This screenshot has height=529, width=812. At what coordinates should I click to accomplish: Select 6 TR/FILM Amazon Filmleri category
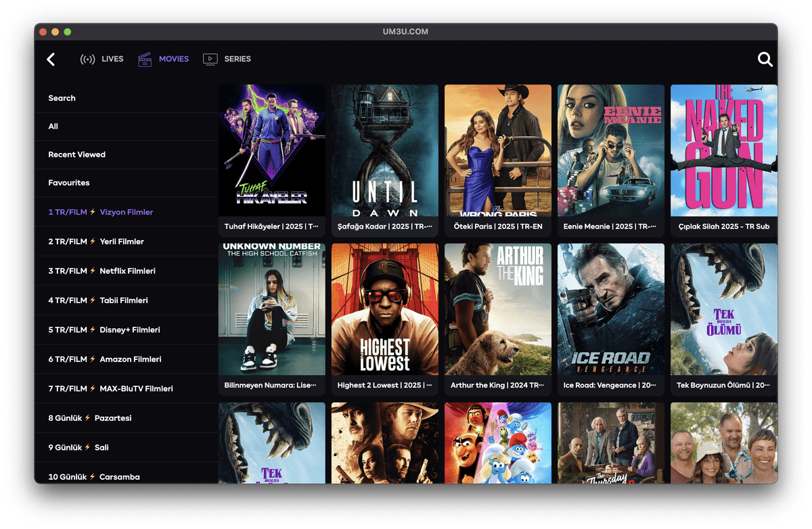coord(127,359)
